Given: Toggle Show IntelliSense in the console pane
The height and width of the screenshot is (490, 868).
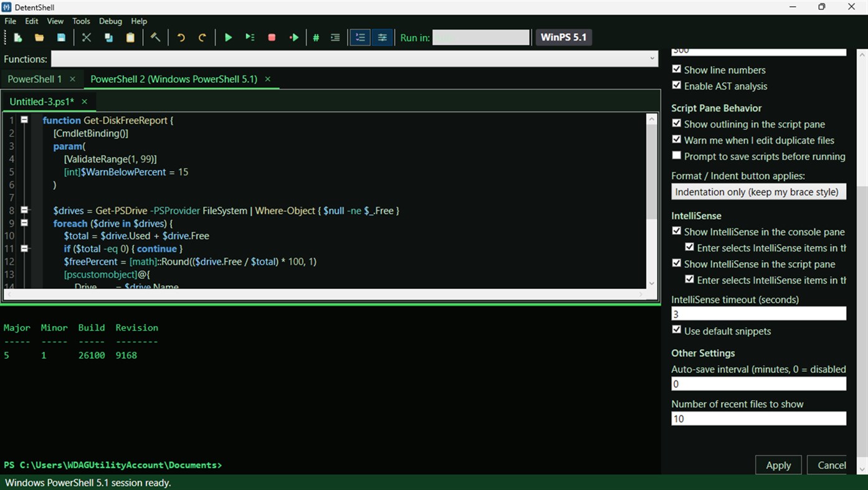Looking at the screenshot, I should [x=677, y=231].
